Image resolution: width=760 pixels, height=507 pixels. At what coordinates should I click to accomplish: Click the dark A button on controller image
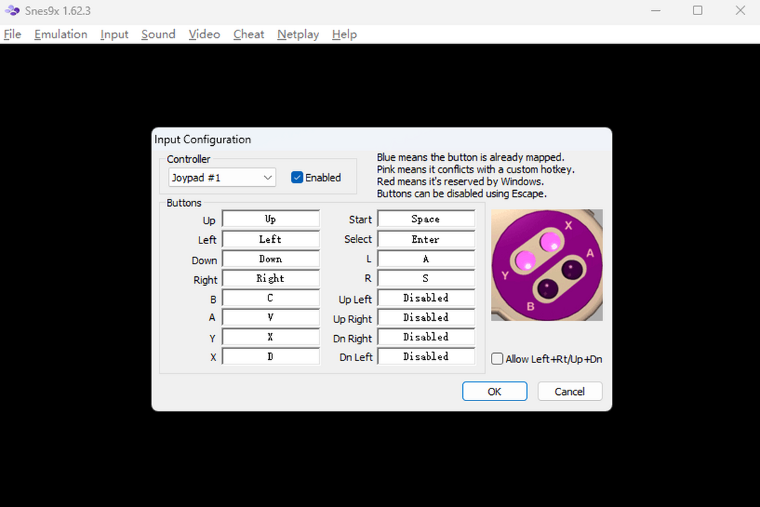click(572, 269)
